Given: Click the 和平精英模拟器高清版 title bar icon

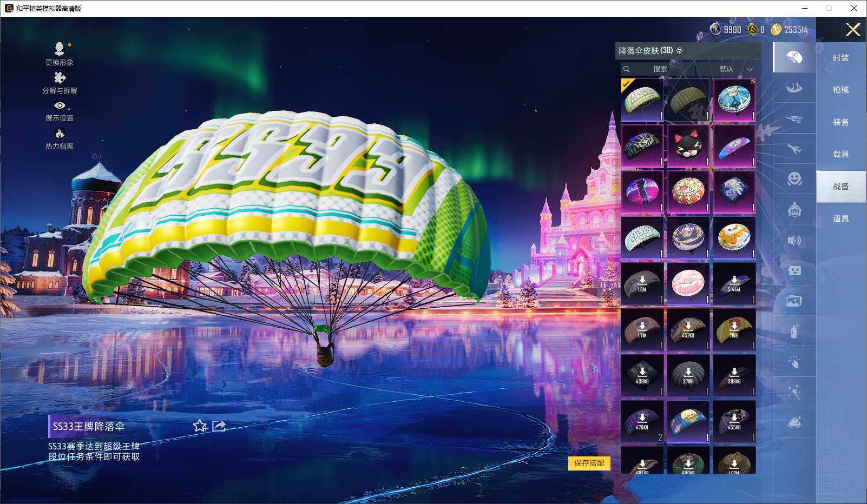Looking at the screenshot, I should pos(9,8).
